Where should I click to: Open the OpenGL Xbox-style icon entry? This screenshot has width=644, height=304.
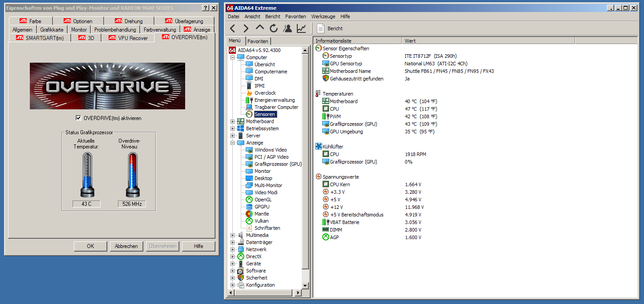click(249, 200)
